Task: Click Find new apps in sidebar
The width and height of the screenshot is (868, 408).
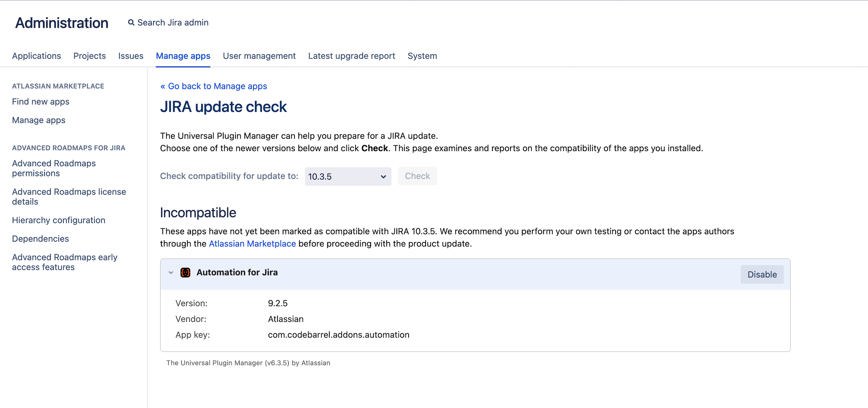Action: [x=41, y=102]
